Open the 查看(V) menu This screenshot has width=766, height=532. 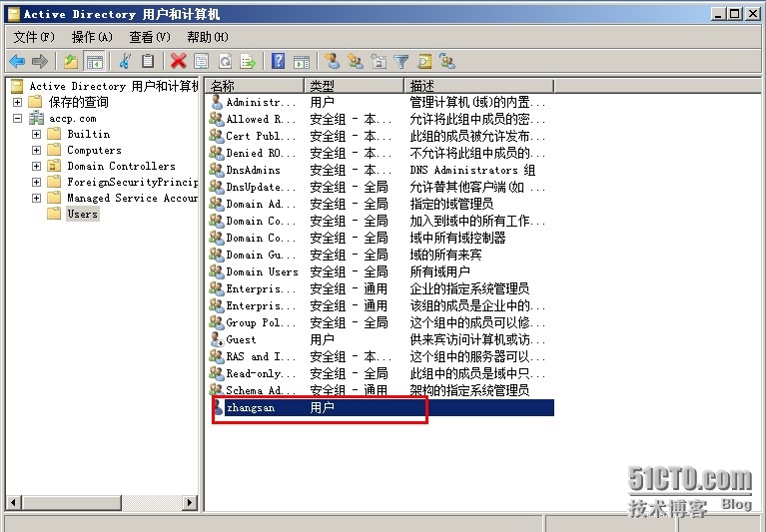pos(150,37)
